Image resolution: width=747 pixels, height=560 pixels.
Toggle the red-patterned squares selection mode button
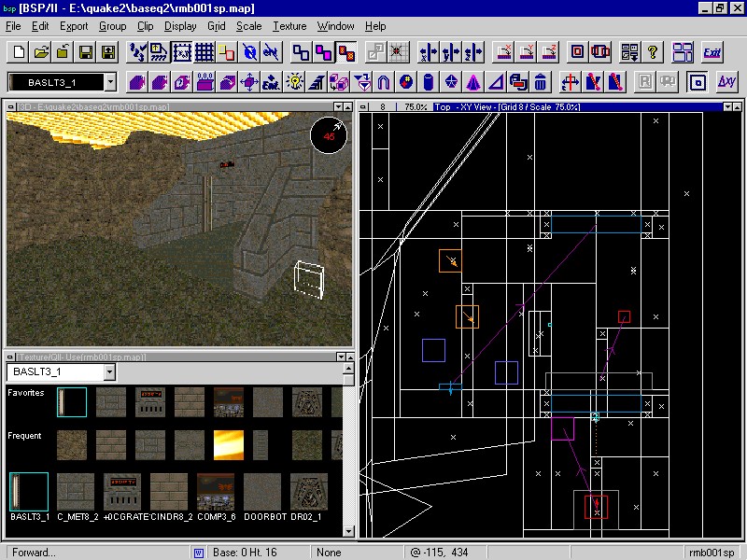[346, 52]
